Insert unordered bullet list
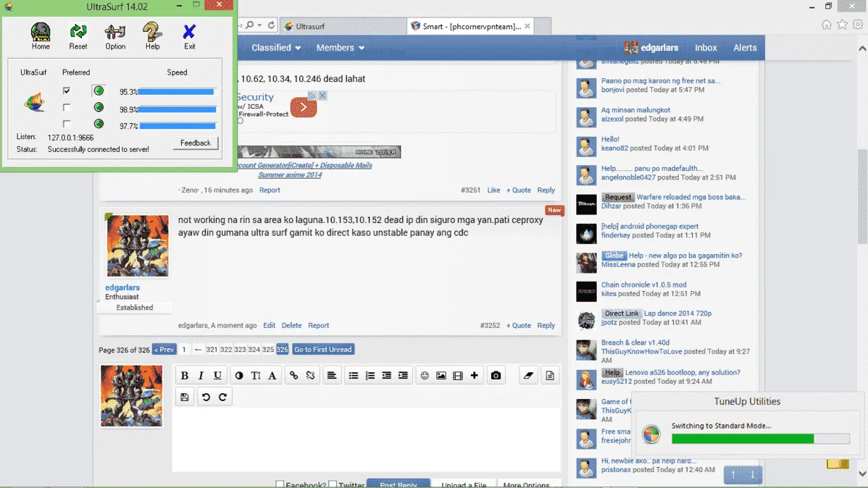 pos(353,375)
